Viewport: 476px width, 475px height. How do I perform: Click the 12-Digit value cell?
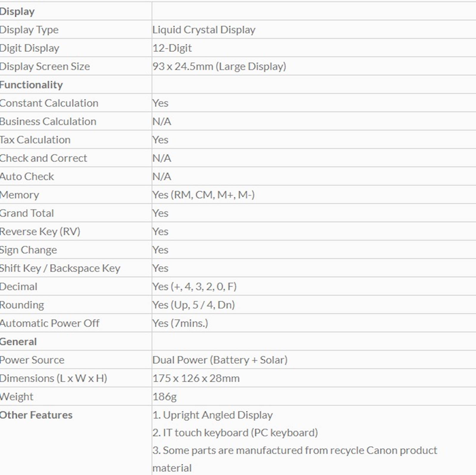coord(172,48)
